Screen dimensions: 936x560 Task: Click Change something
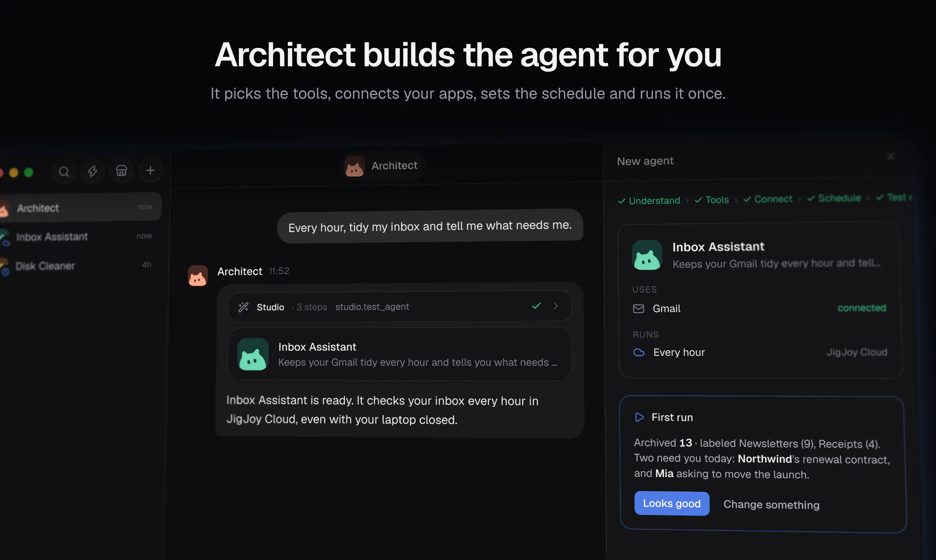[x=771, y=505]
